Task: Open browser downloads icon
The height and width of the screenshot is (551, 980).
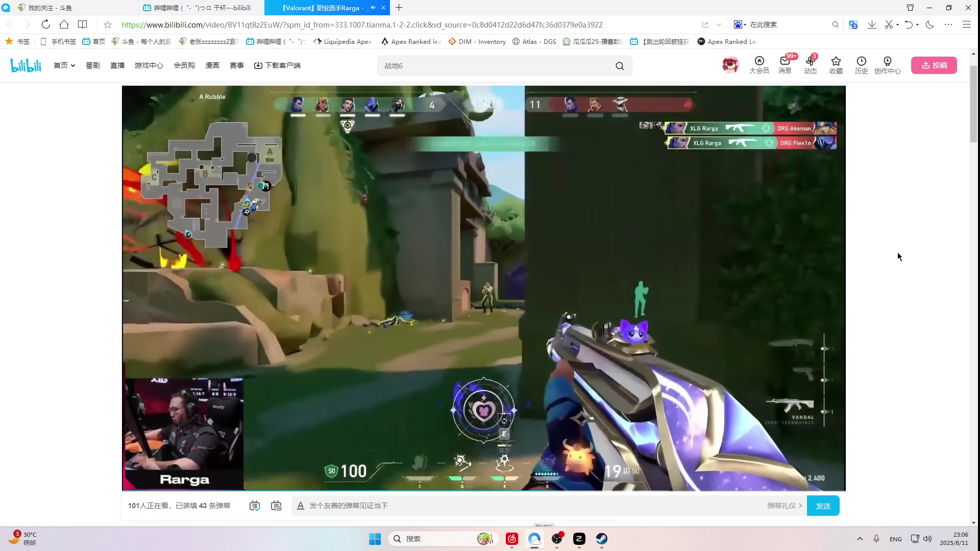Action: tap(872, 24)
